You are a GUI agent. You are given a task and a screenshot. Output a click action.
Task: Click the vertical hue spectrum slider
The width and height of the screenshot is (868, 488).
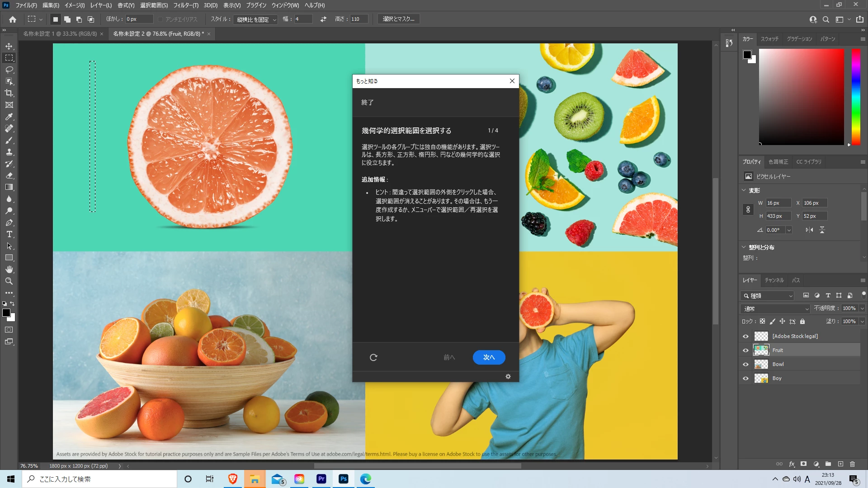point(856,97)
